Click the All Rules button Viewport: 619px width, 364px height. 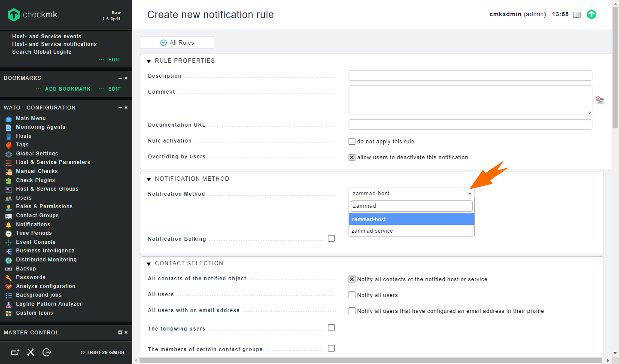177,42
